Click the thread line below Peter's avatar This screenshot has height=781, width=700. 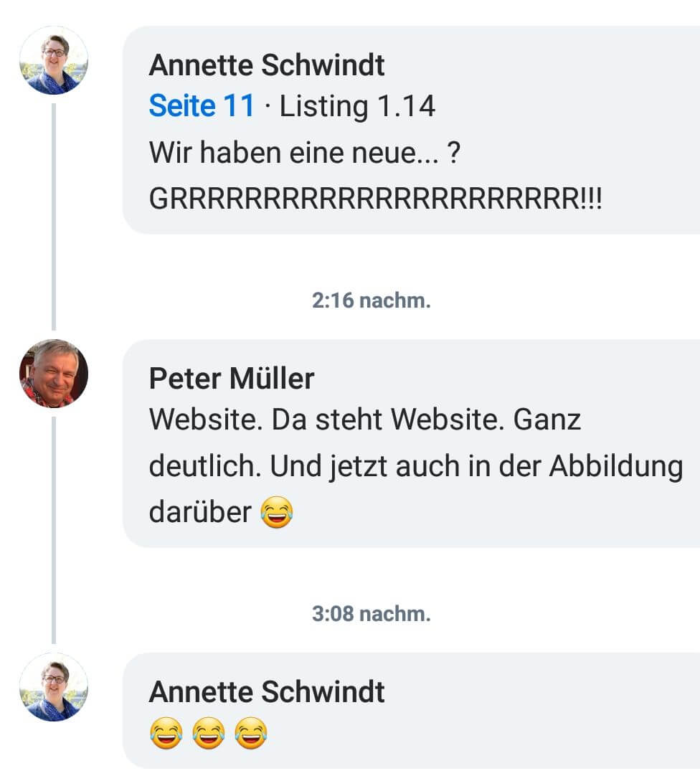(x=54, y=531)
